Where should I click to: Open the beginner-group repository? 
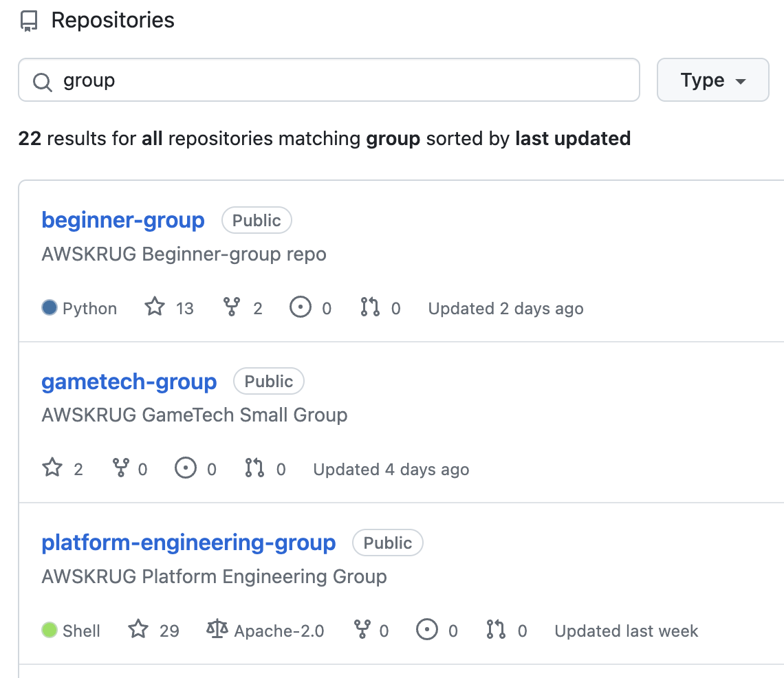(122, 220)
